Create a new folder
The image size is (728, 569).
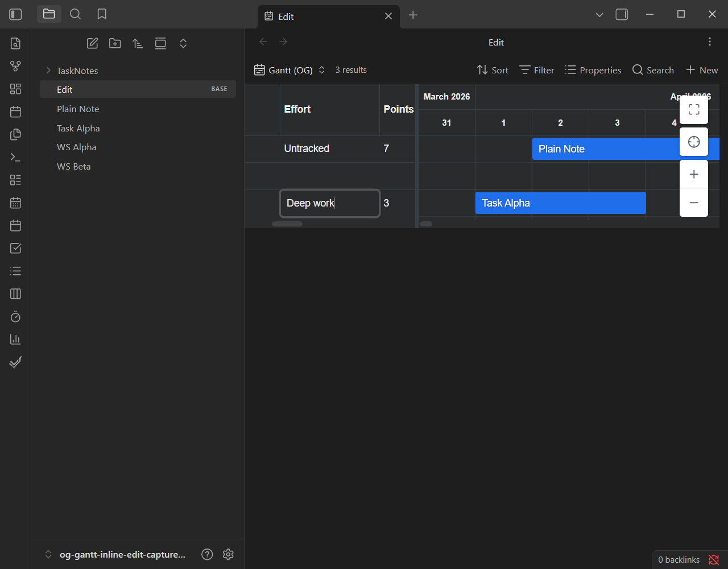click(x=115, y=43)
